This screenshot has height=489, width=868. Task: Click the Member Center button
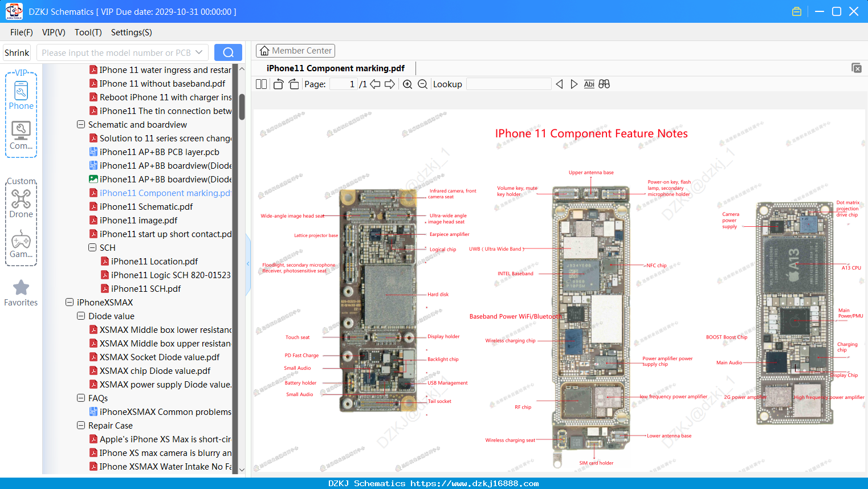coord(295,51)
